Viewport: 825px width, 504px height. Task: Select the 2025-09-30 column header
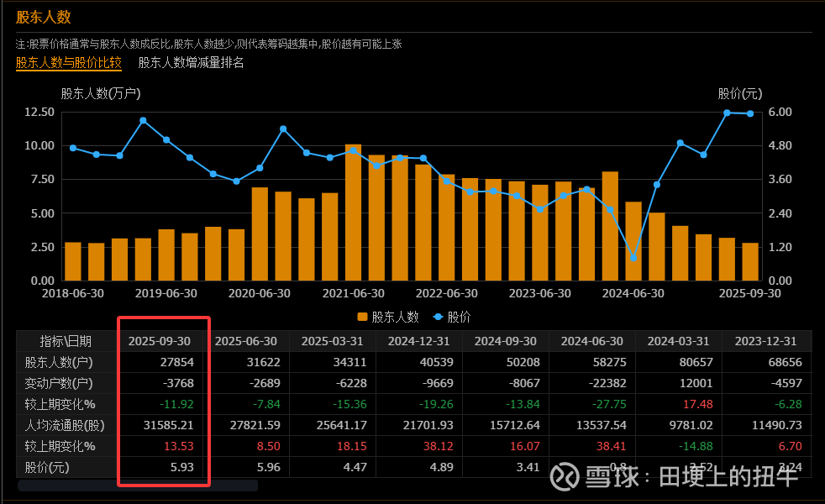tap(160, 341)
